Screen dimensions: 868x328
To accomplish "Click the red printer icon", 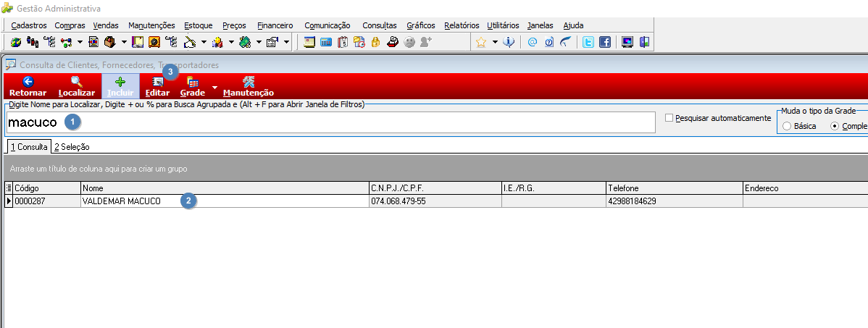I will 392,42.
